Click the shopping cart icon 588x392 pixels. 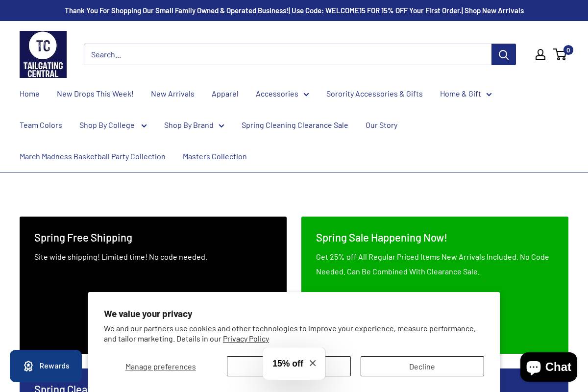pos(560,54)
